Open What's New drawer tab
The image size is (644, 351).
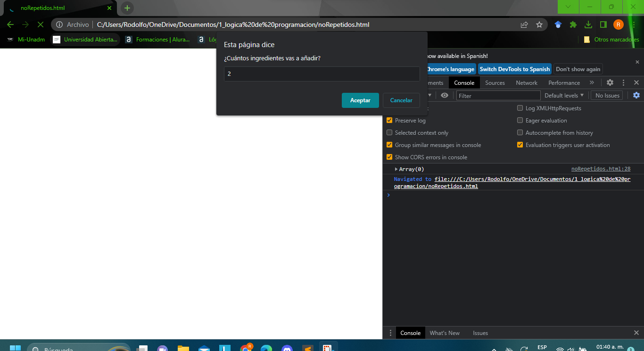point(445,333)
